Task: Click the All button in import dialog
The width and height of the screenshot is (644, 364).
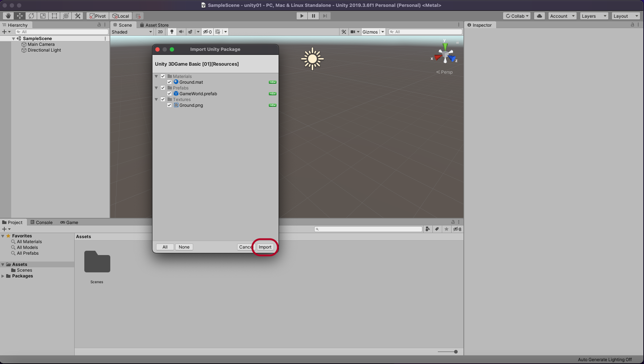Action: (x=165, y=247)
